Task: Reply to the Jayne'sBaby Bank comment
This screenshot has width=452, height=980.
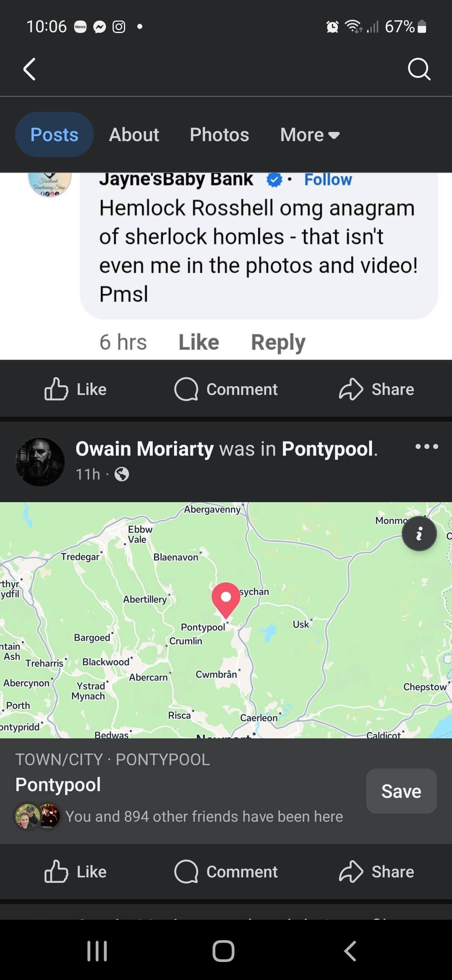Action: (x=278, y=343)
